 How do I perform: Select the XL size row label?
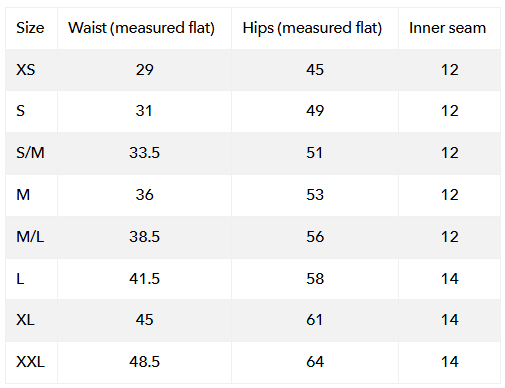(25, 320)
